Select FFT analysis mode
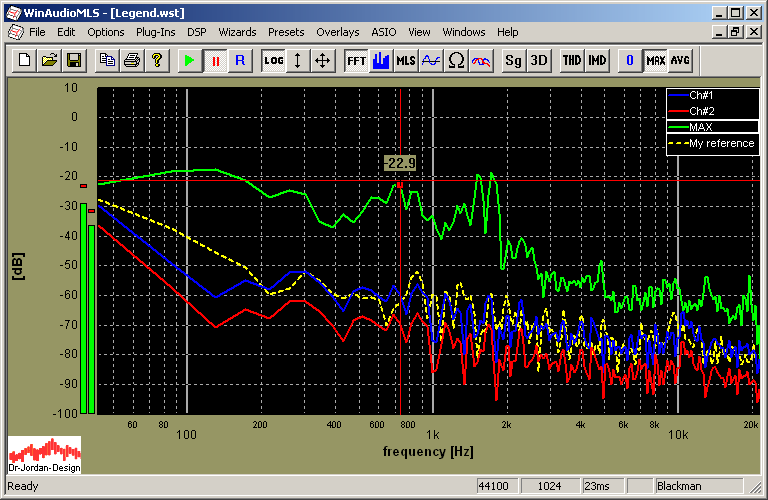 tap(356, 60)
